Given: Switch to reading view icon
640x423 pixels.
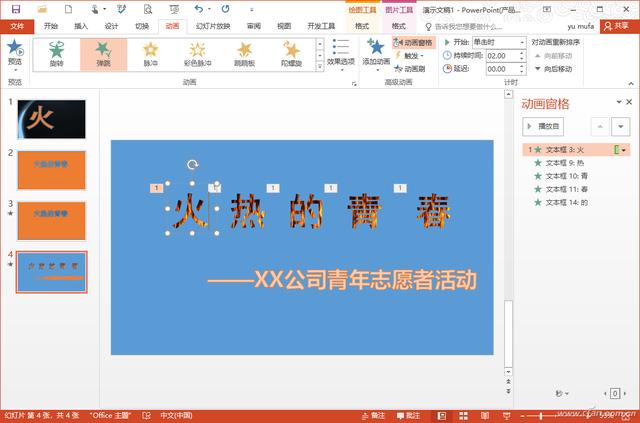Looking at the screenshot, I should (484, 416).
